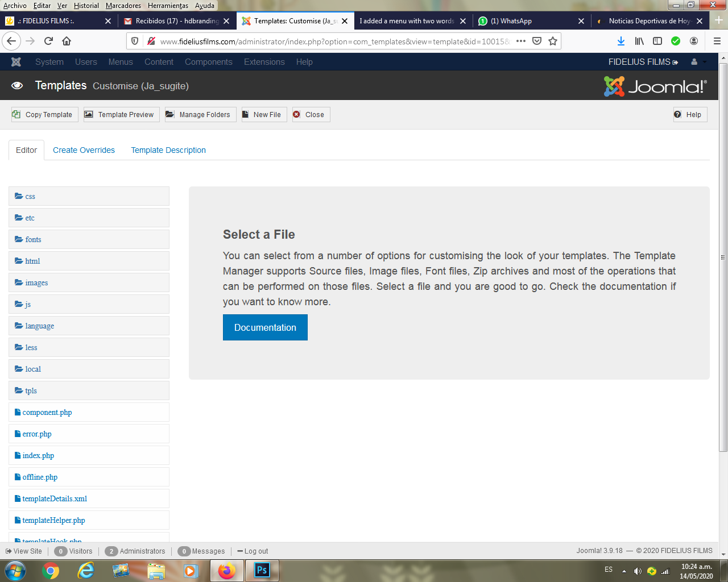
Task: Click the Joomla logo icon in admin menu
Action: pos(16,62)
